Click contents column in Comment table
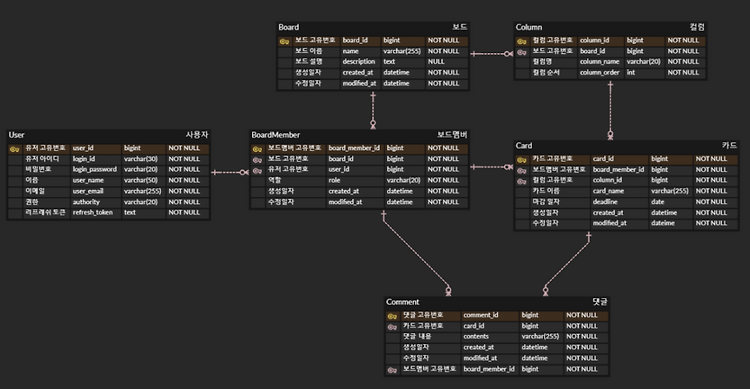 pos(476,336)
